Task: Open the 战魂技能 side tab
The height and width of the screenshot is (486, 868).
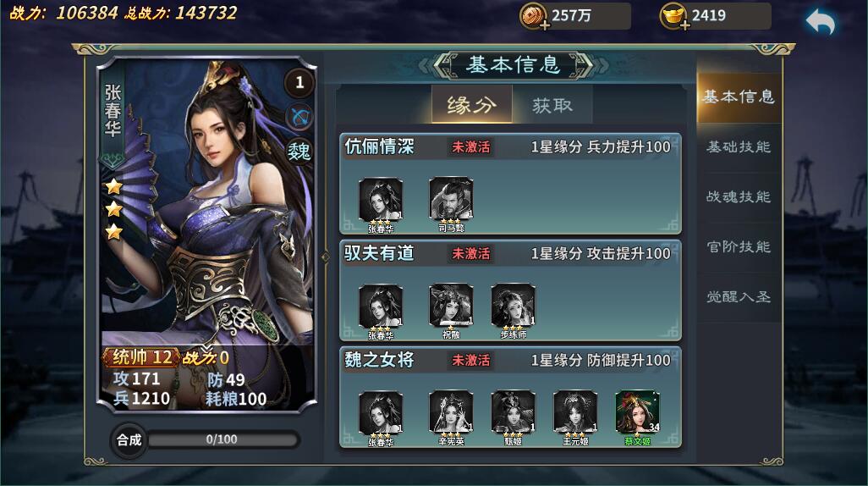Action: [739, 196]
